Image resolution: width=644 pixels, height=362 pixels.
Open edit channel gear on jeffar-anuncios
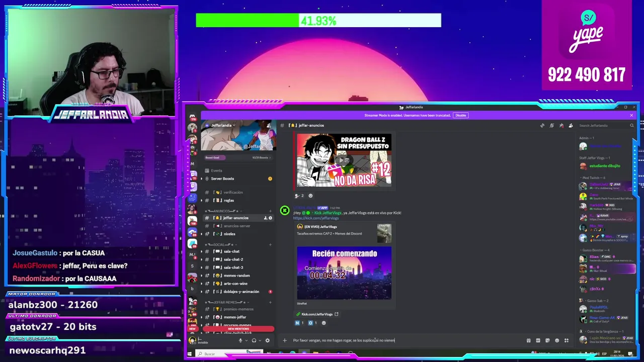270,218
